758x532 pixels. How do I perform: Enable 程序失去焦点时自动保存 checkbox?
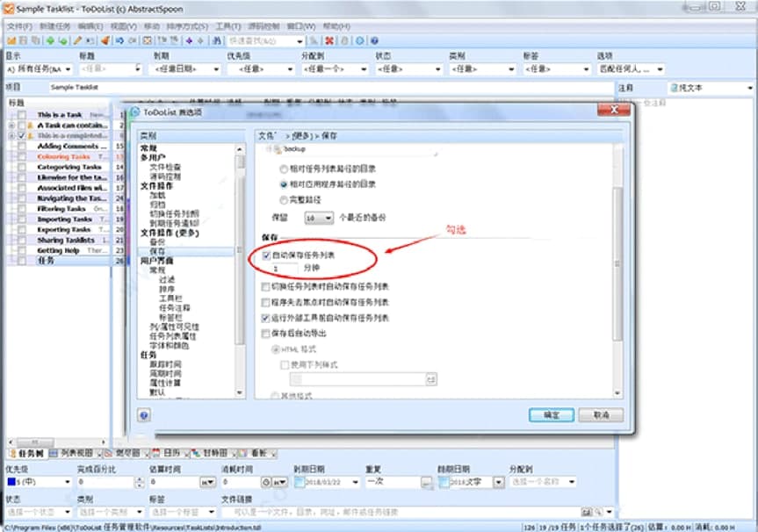265,302
